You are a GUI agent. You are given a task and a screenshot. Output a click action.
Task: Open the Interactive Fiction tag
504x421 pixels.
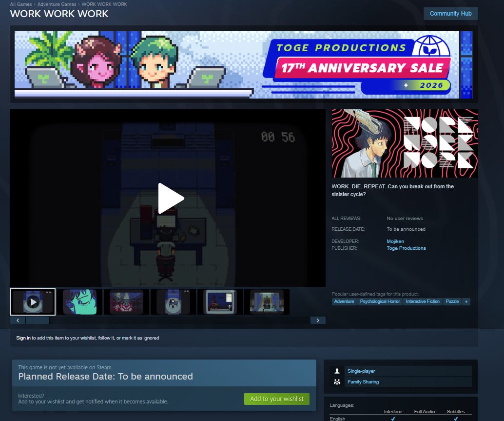point(423,301)
